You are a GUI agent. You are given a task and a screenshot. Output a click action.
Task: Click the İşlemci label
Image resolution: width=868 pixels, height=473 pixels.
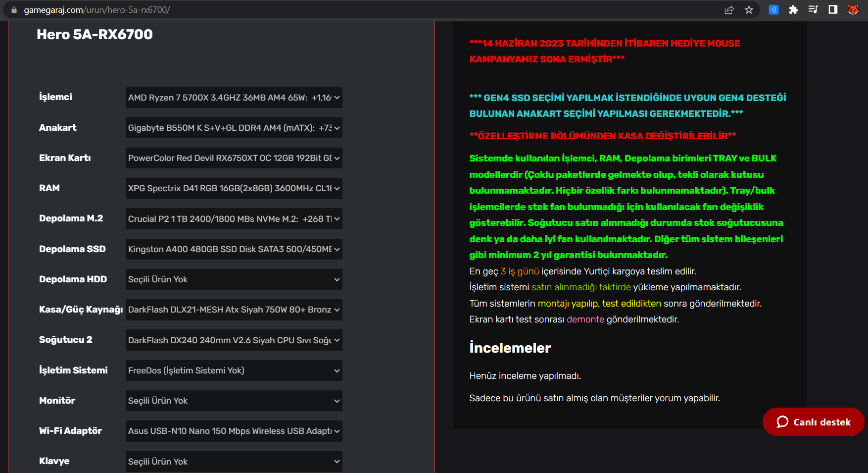[x=55, y=97]
